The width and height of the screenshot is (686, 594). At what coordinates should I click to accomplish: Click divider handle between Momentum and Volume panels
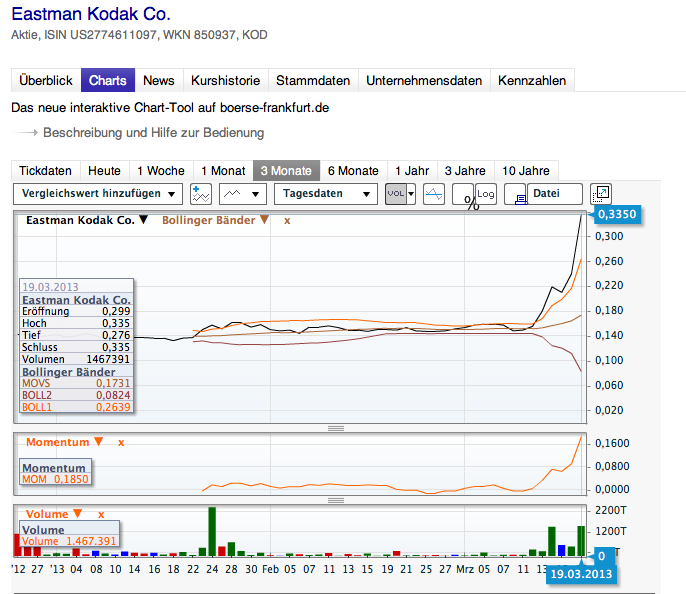(336, 500)
